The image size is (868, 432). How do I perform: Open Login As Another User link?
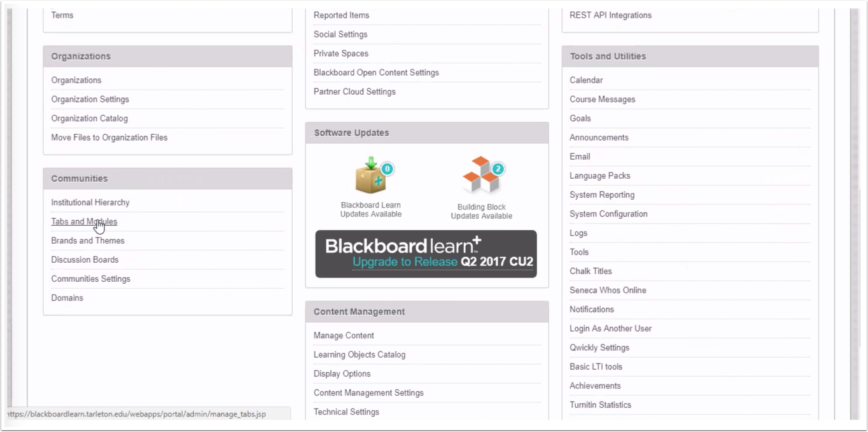click(x=610, y=328)
